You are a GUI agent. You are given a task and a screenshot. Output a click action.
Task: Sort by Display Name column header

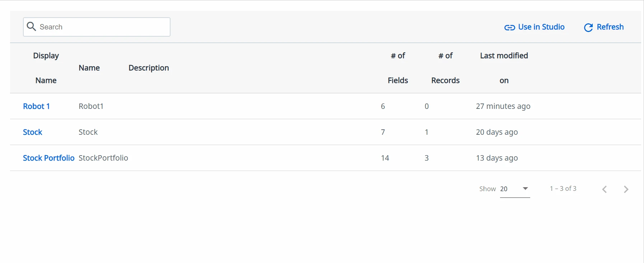pos(46,68)
